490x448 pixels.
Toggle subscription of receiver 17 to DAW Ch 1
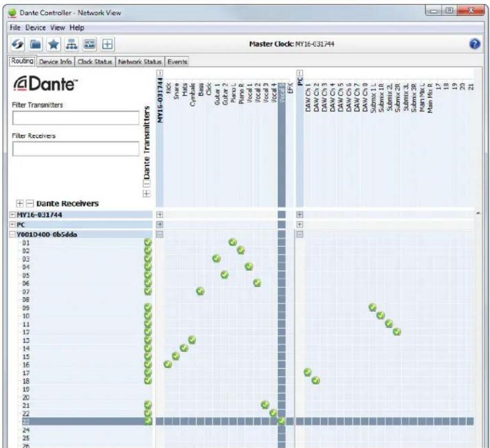point(308,372)
